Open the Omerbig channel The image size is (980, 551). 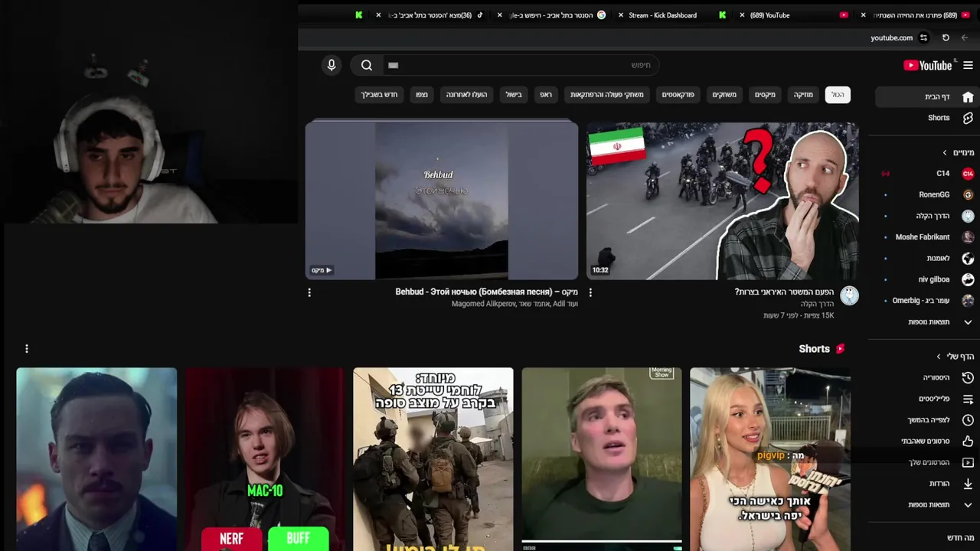(x=926, y=301)
